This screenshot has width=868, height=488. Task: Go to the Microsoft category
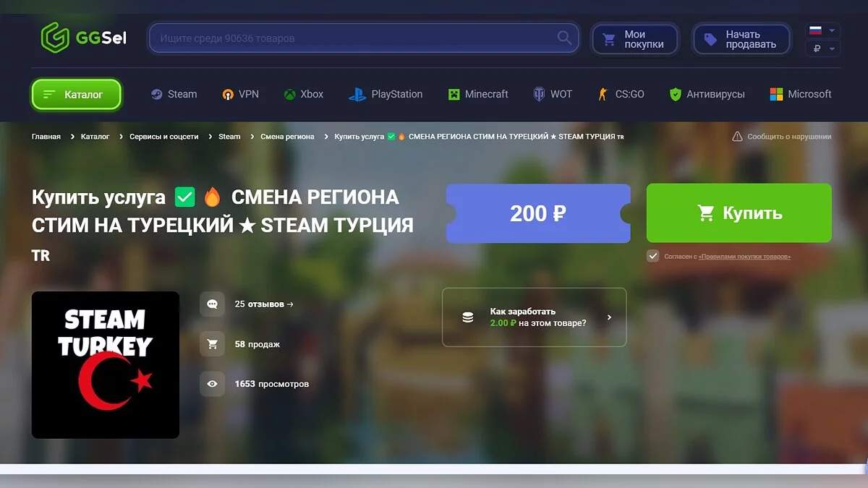tap(800, 94)
